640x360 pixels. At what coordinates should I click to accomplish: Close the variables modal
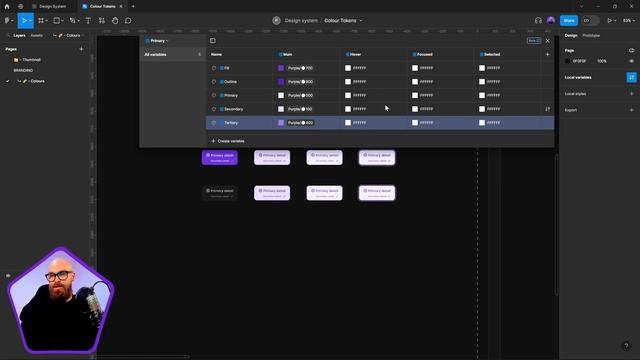click(x=548, y=40)
